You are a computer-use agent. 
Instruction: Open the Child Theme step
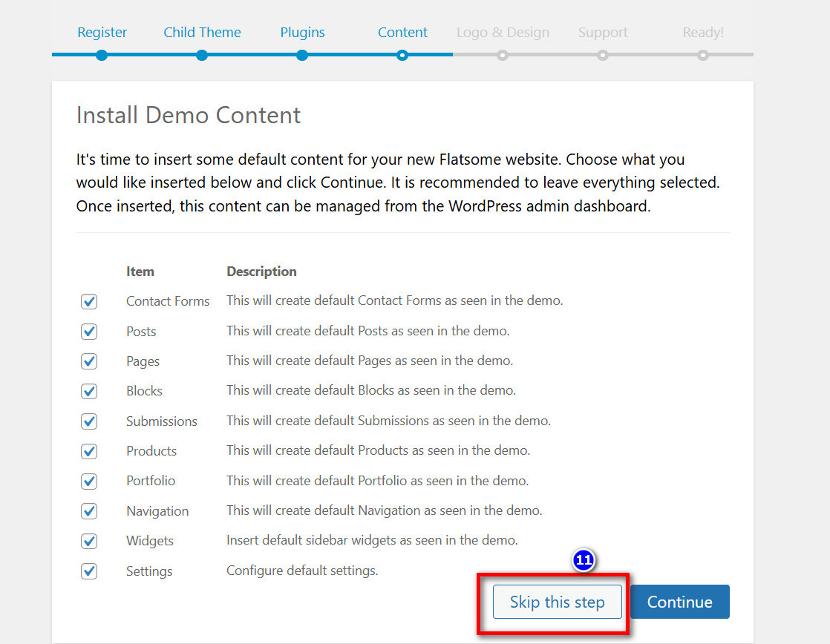point(202,33)
